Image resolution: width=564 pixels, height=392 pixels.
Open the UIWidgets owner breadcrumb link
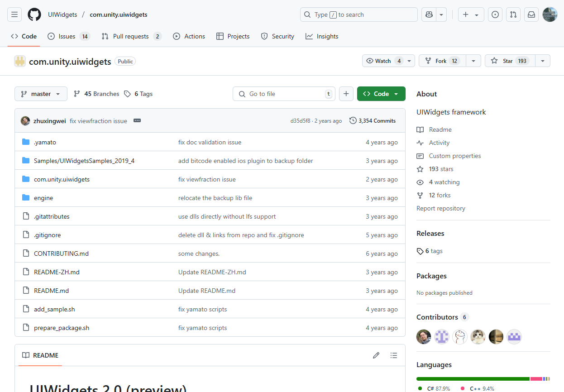(62, 14)
